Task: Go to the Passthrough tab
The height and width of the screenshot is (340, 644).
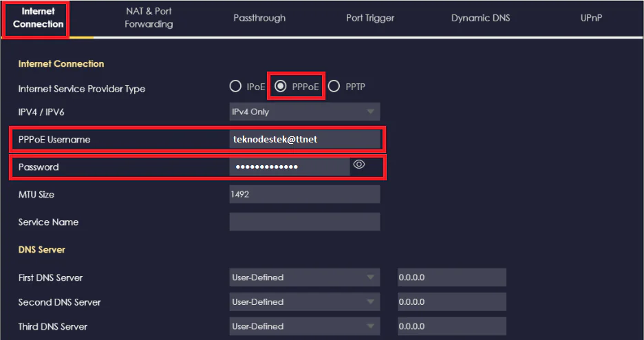Action: [259, 19]
